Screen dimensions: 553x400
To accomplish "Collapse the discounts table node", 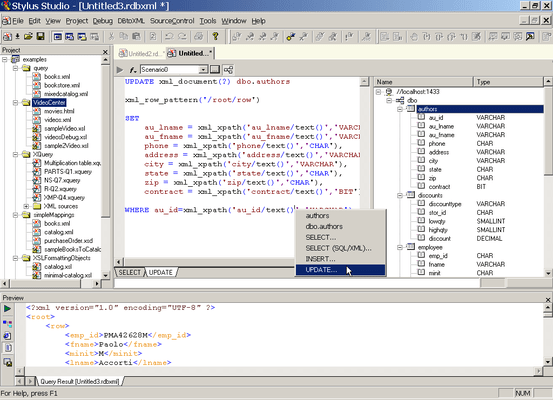I will point(400,195).
